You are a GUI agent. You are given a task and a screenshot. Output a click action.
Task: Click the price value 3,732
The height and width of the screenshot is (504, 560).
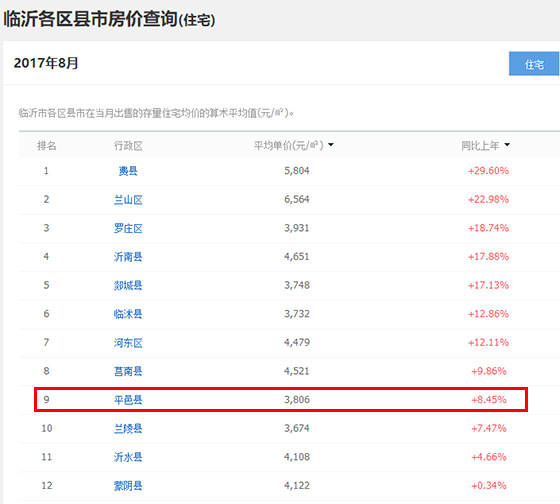pos(297,314)
